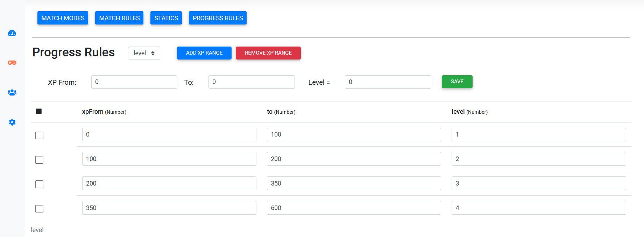The image size is (644, 237).
Task: Edit xpFrom field of level 2 row
Action: point(169,159)
